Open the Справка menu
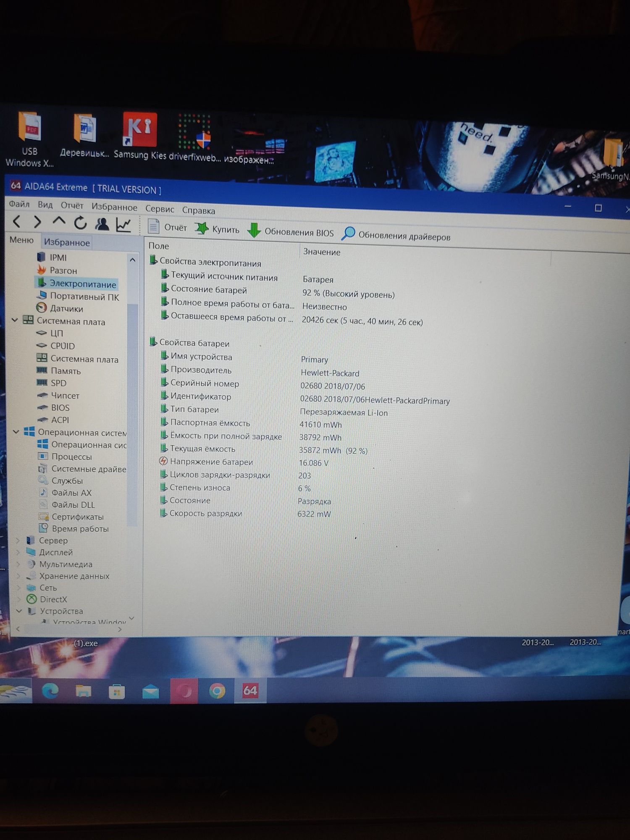Image resolution: width=630 pixels, height=840 pixels. [198, 210]
